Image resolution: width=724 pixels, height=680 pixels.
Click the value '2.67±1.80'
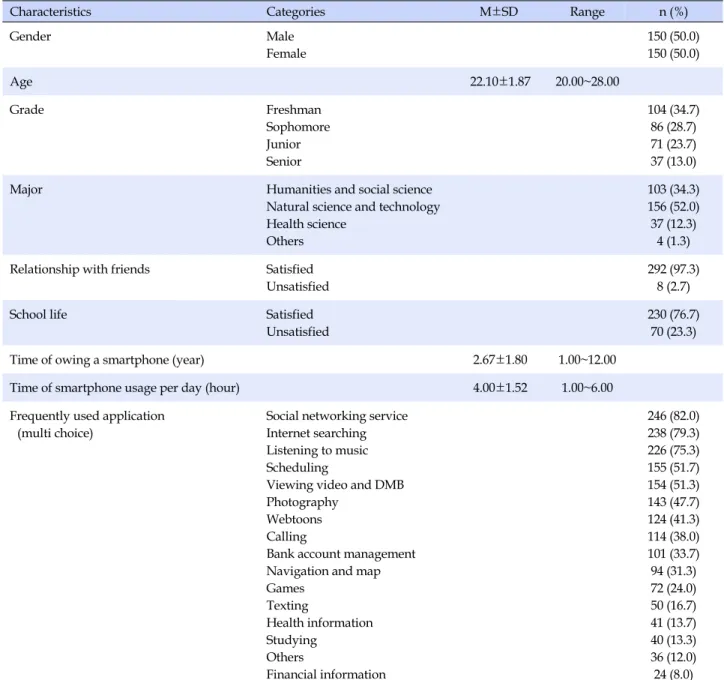click(500, 360)
